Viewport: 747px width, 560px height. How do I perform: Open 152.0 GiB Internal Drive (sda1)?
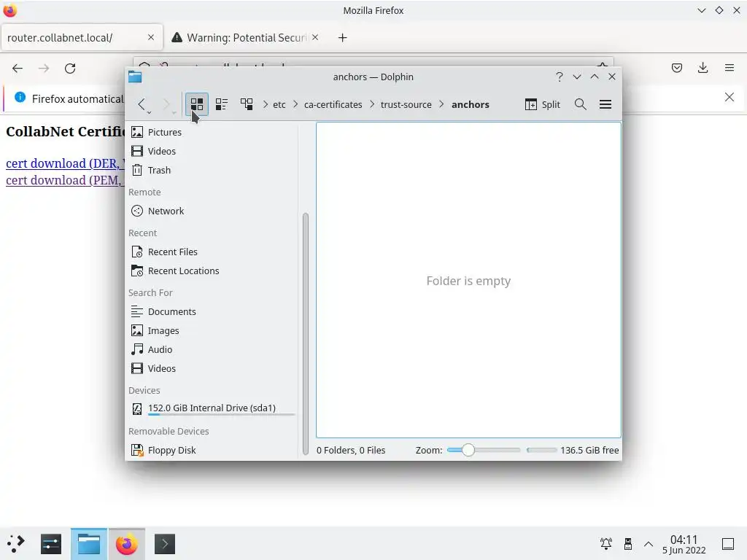212,408
